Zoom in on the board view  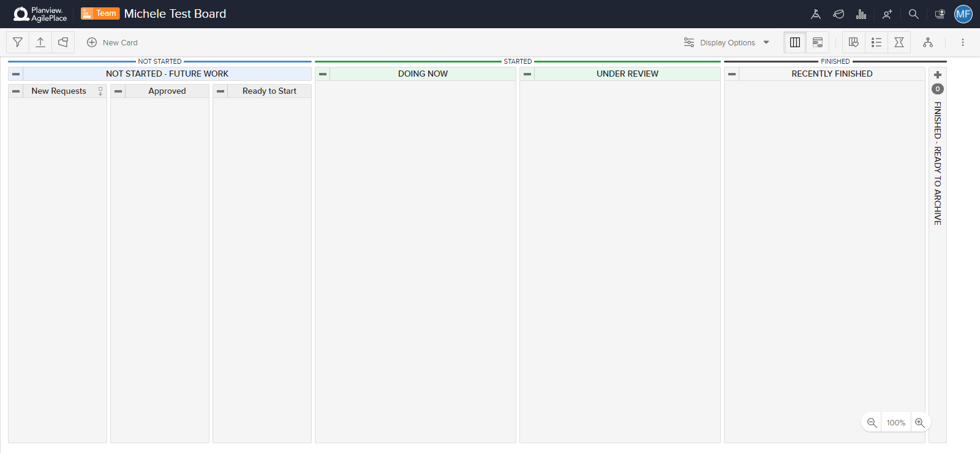point(919,422)
